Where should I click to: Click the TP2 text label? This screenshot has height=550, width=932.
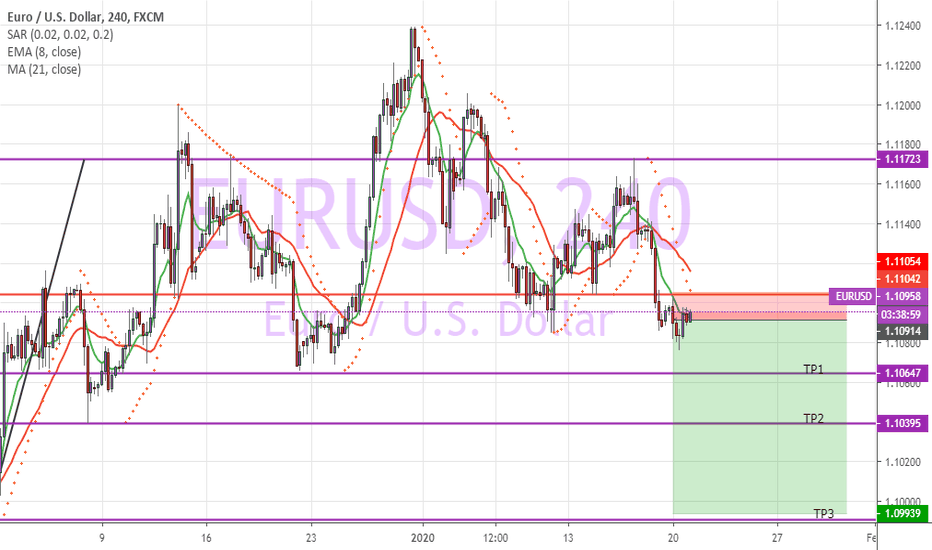click(x=814, y=418)
